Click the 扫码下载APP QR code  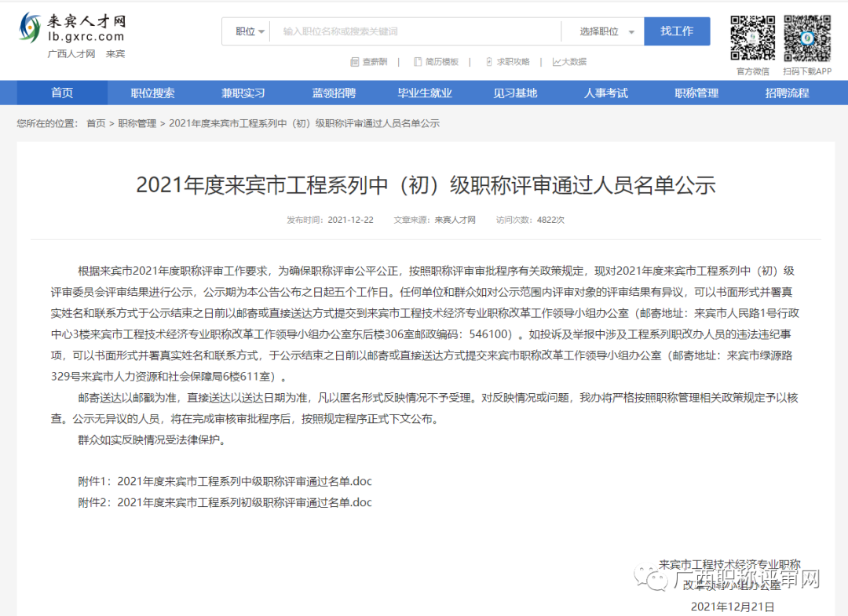coord(807,38)
